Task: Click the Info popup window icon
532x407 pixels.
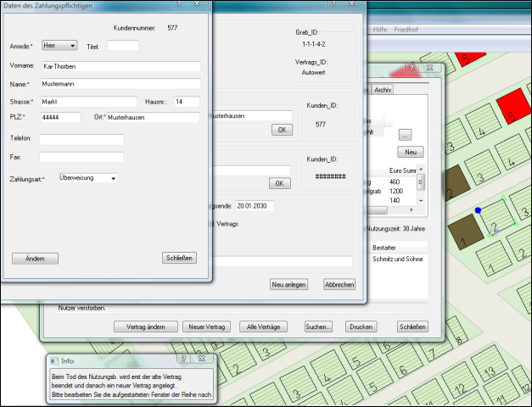Action: click(54, 361)
